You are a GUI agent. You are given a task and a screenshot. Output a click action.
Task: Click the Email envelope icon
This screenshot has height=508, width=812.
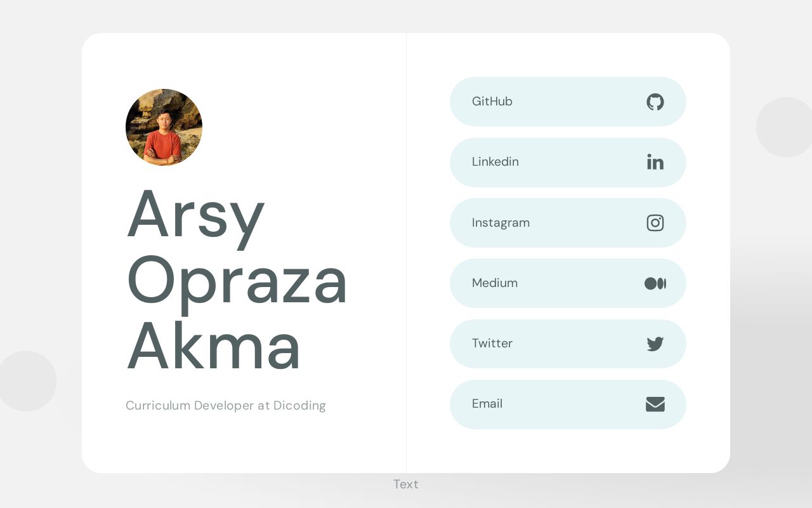point(655,404)
